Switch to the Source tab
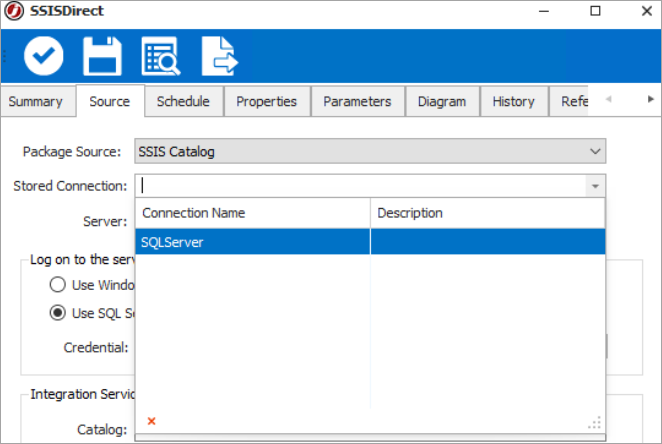This screenshot has height=444, width=662. pos(110,101)
